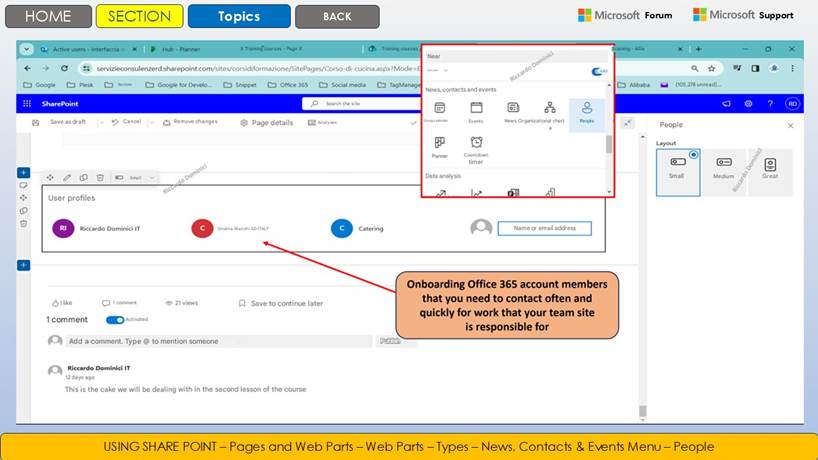The width and height of the screenshot is (818, 460).
Task: Open the RD account avatar
Action: click(x=792, y=104)
